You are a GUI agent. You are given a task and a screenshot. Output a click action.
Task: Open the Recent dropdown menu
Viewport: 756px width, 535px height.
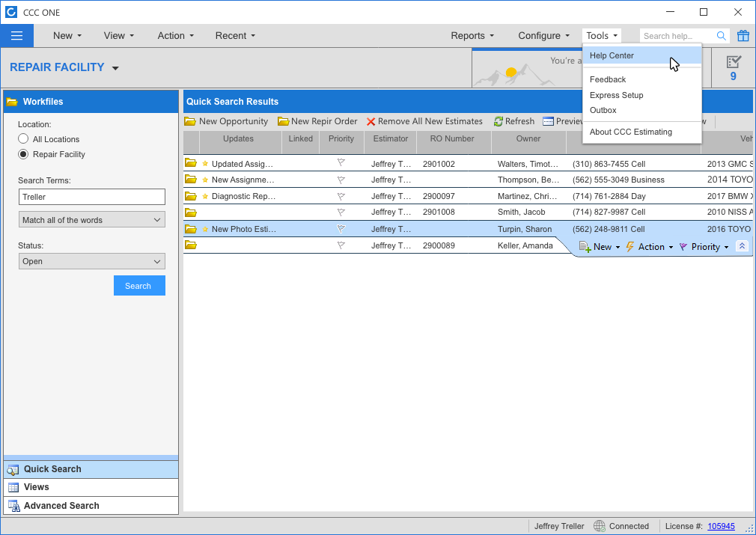(x=235, y=36)
